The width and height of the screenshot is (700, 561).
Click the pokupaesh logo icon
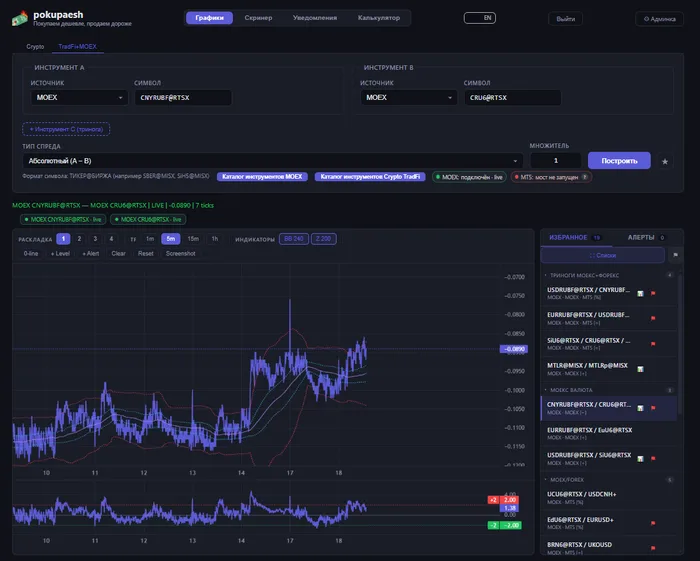coord(20,18)
